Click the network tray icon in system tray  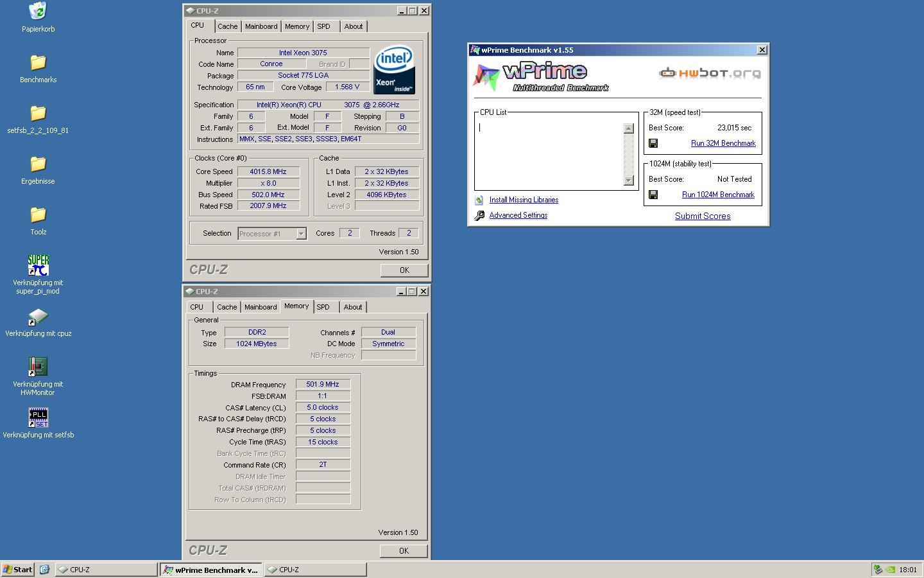(x=878, y=570)
